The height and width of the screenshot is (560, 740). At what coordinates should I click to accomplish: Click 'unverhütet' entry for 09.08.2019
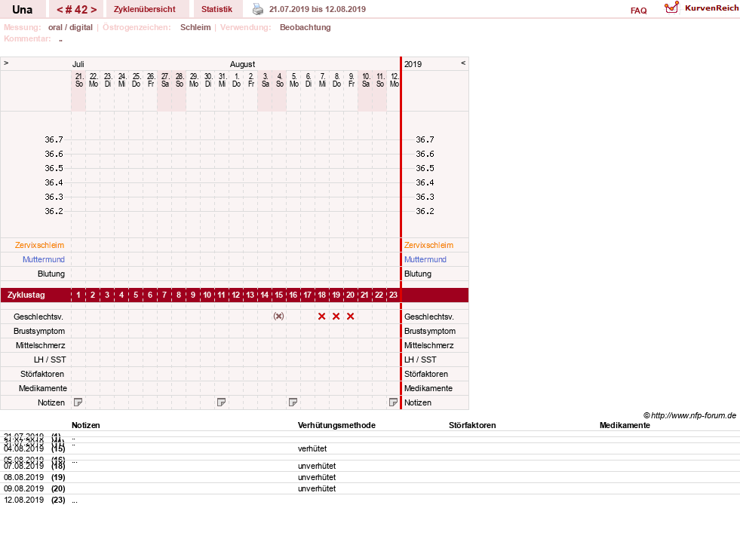[317, 488]
